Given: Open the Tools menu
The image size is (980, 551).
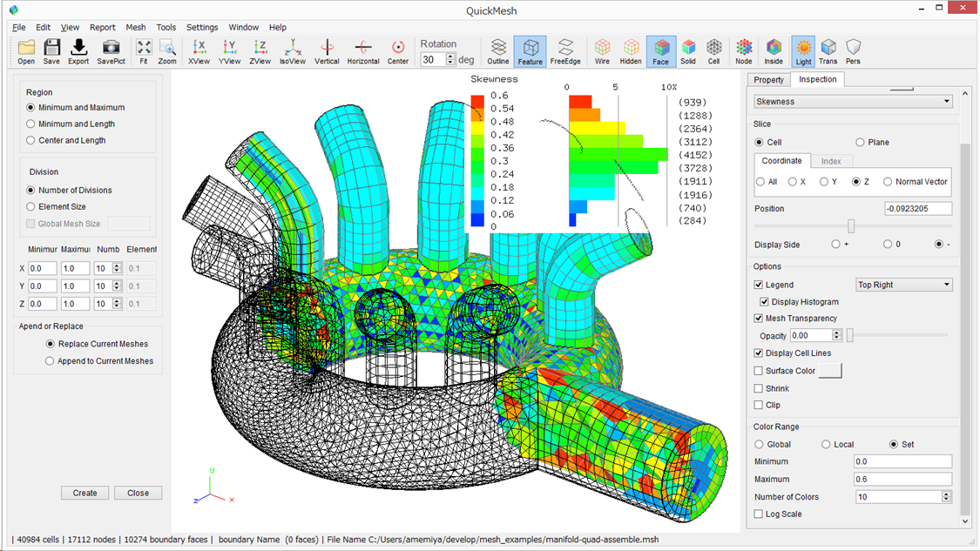Looking at the screenshot, I should tap(166, 28).
